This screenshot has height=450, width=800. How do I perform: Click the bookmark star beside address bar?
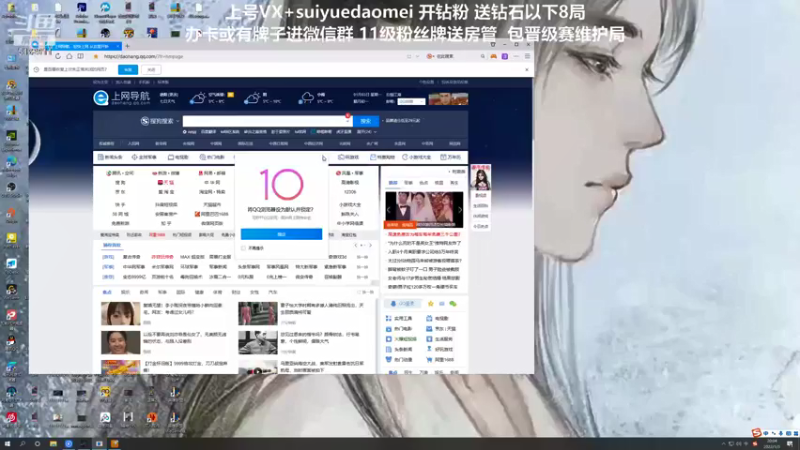click(x=95, y=56)
